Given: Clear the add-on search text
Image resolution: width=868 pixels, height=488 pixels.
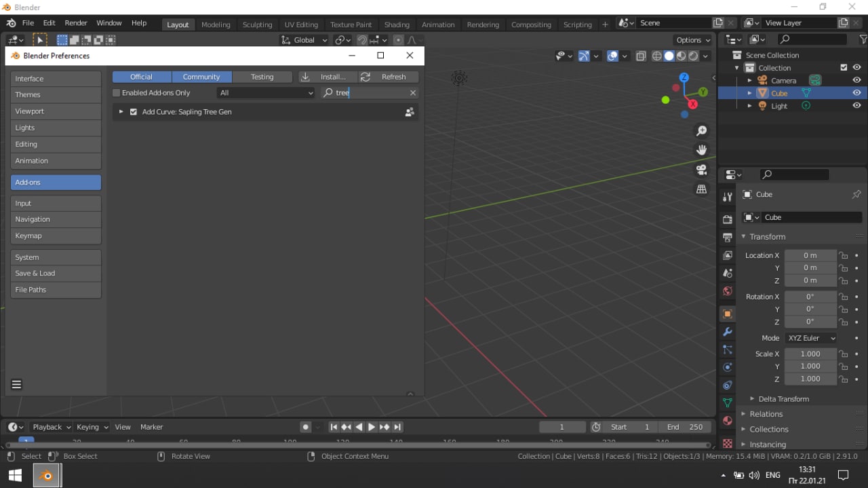Looking at the screenshot, I should click(x=412, y=93).
